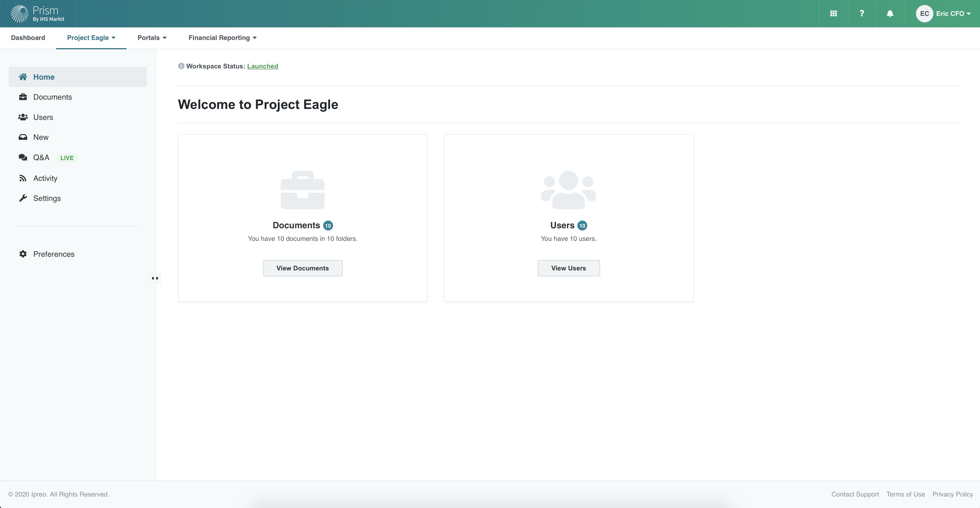Click the EC user avatar

point(924,14)
